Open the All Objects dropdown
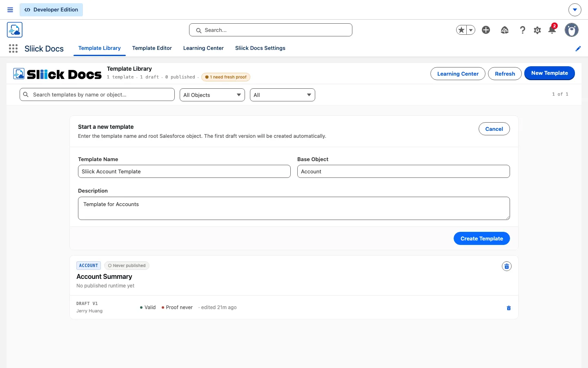 point(212,95)
